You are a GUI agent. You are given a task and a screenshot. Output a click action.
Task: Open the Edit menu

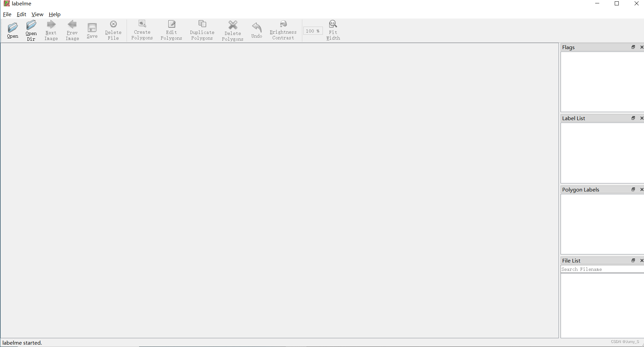tap(22, 14)
